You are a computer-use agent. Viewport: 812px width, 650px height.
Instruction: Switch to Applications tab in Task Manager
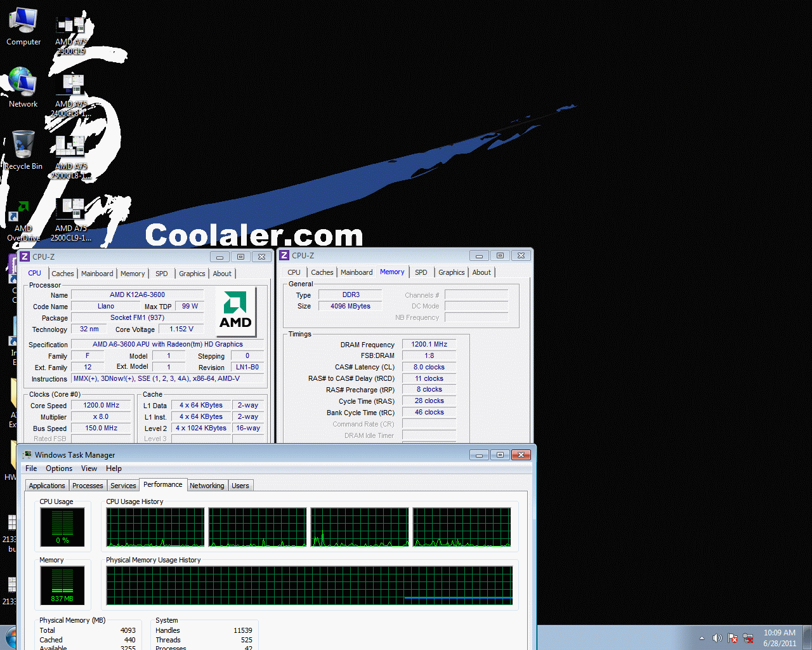pos(47,486)
